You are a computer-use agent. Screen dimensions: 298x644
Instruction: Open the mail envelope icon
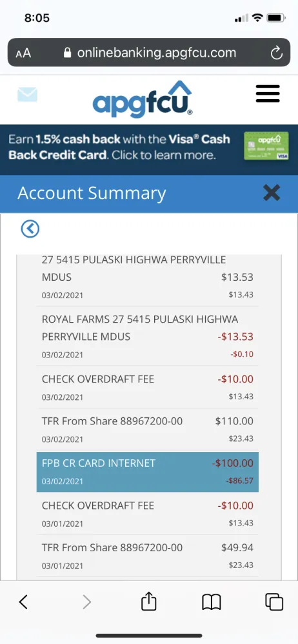point(27,95)
